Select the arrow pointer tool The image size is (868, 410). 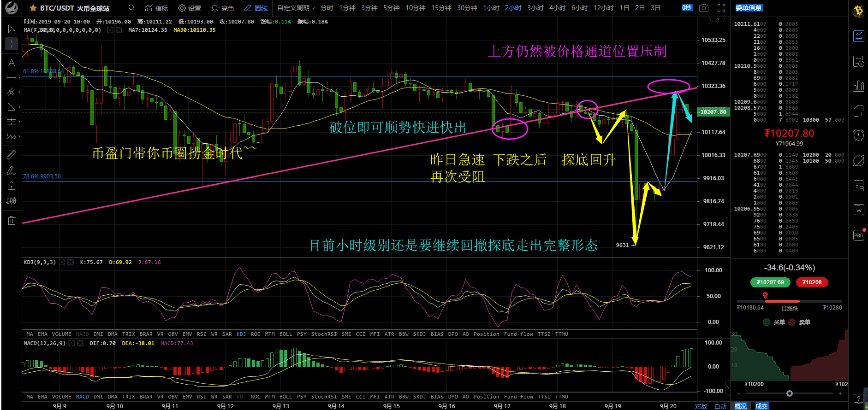coord(12,29)
